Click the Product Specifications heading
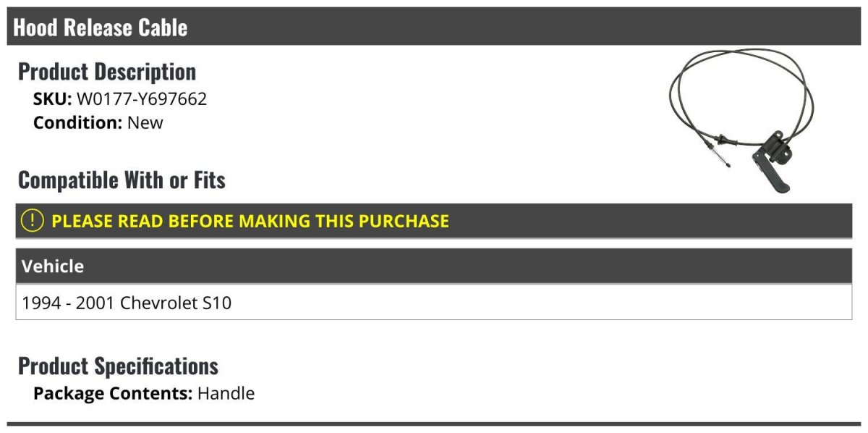Screen dimensions: 868x433 click(x=118, y=366)
